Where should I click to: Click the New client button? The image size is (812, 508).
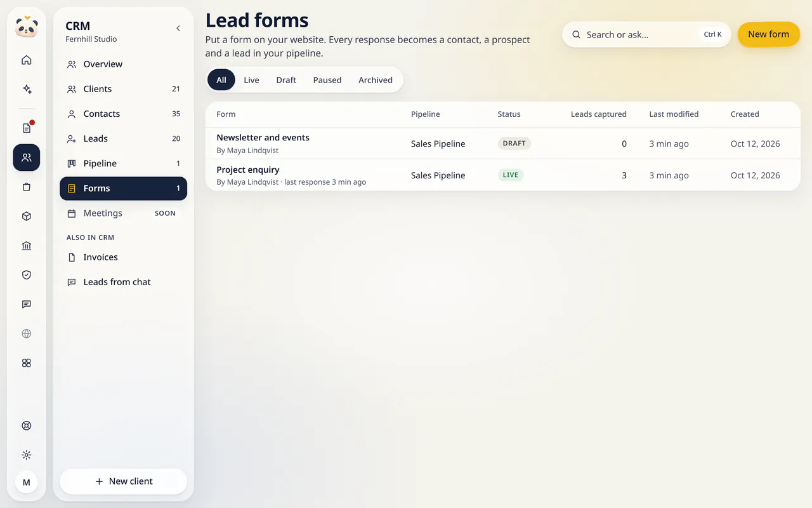[124, 481]
